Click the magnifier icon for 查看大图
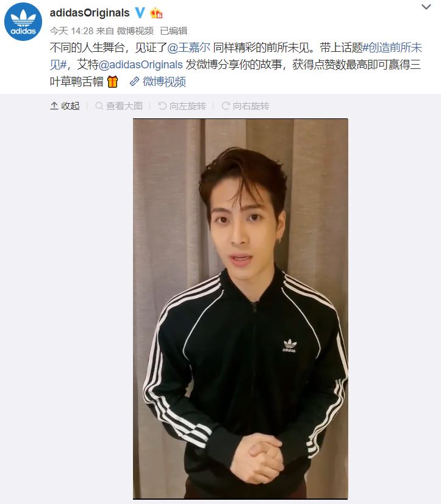The image size is (441, 504). coord(99,106)
